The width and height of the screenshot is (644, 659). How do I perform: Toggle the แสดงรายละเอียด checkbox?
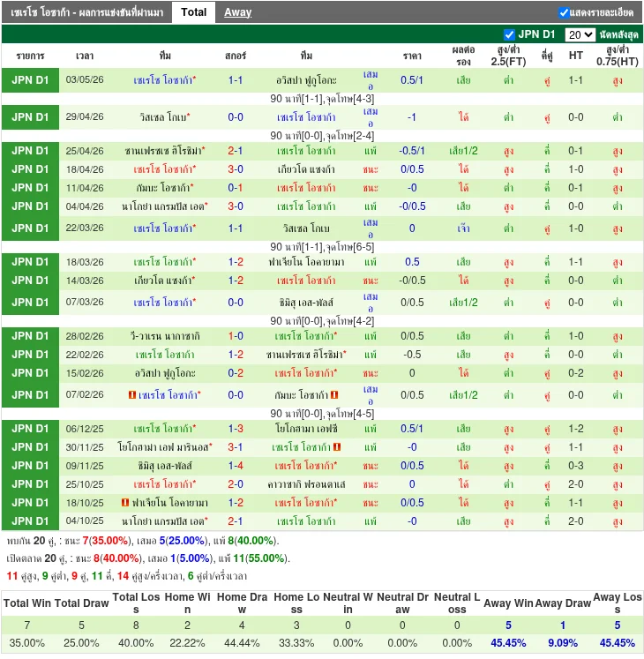[564, 12]
